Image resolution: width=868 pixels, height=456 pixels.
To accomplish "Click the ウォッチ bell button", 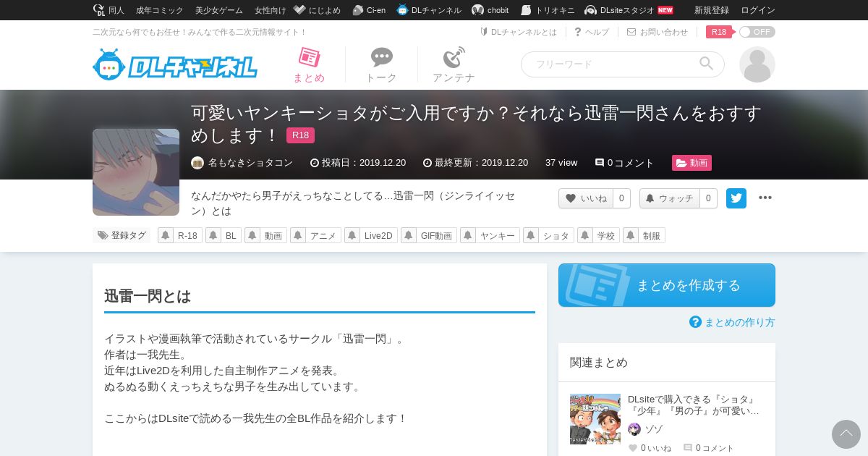I will (670, 198).
